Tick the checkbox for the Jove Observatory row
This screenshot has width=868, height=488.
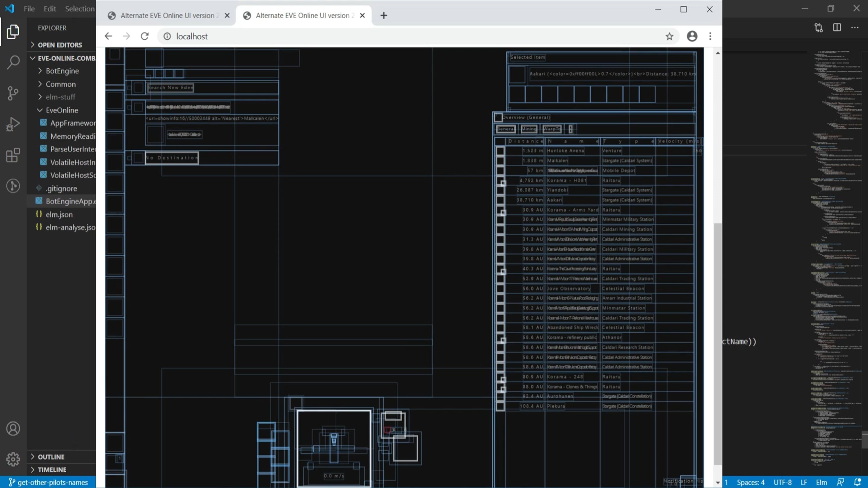coord(500,288)
